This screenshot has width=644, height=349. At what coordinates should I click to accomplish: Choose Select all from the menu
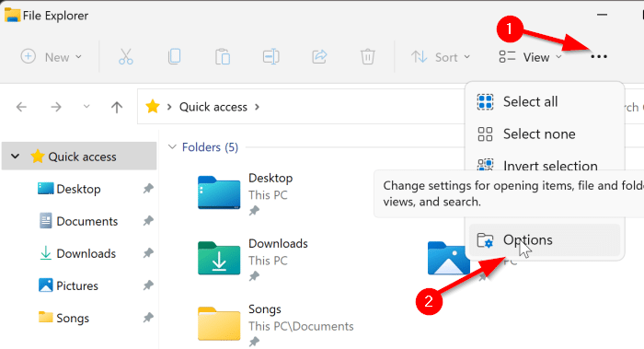pyautogui.click(x=545, y=101)
